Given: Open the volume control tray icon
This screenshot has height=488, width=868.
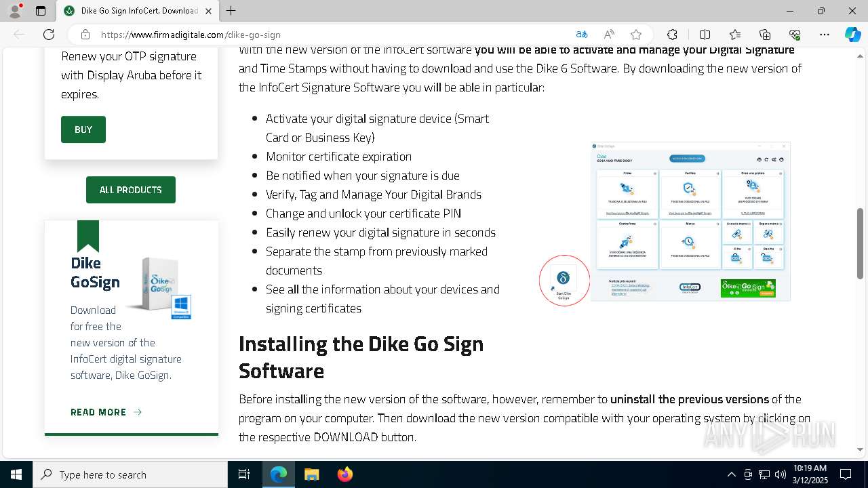Looking at the screenshot, I should 781,474.
